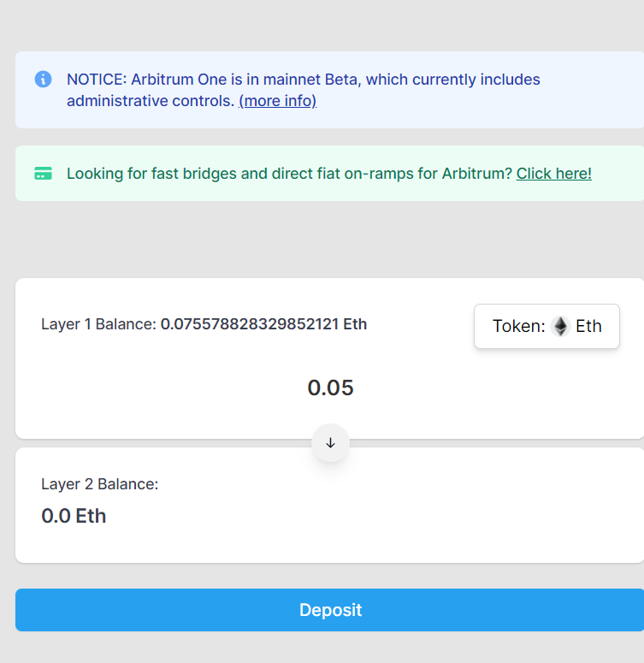Follow the Click here! fiat on-ramps link
The image size is (644, 663).
[x=553, y=174]
